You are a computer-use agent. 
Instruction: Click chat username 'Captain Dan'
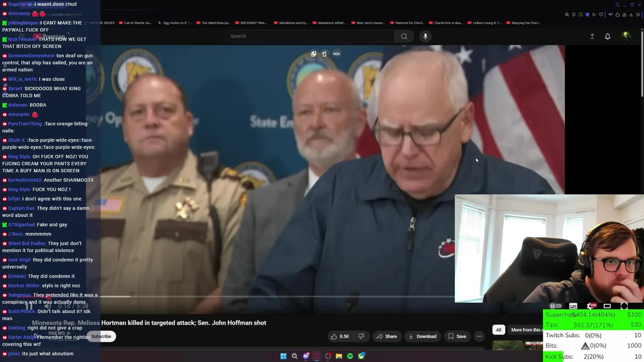pos(21,208)
